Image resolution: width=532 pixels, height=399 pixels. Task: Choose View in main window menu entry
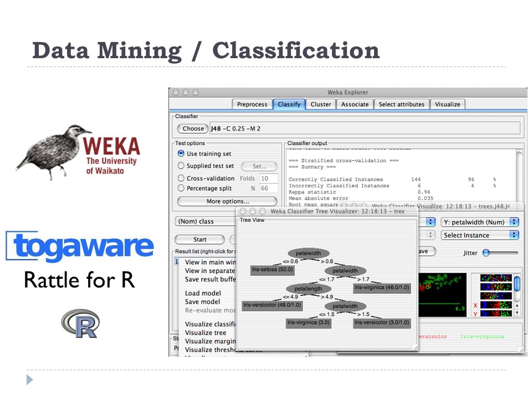point(211,262)
